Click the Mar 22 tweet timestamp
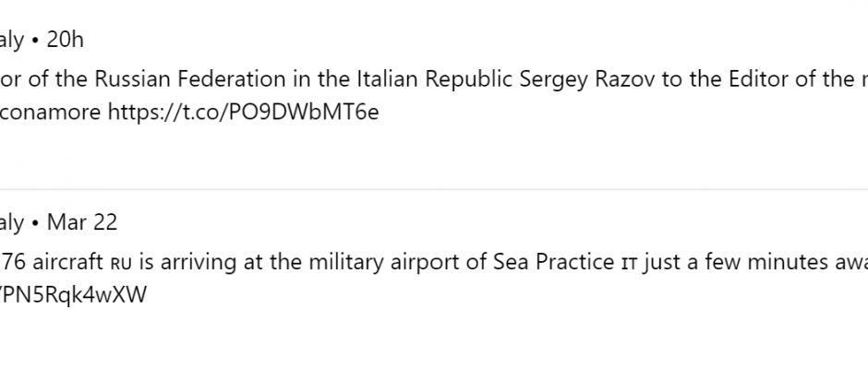Screen dimensions: 868x369 (82, 222)
